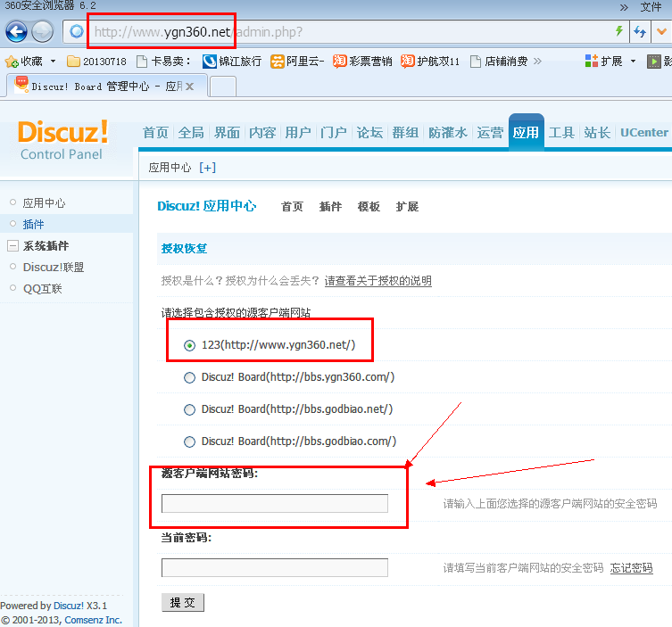This screenshot has height=627, width=672.
Task: Open a new blank browser tab
Action: 223,87
